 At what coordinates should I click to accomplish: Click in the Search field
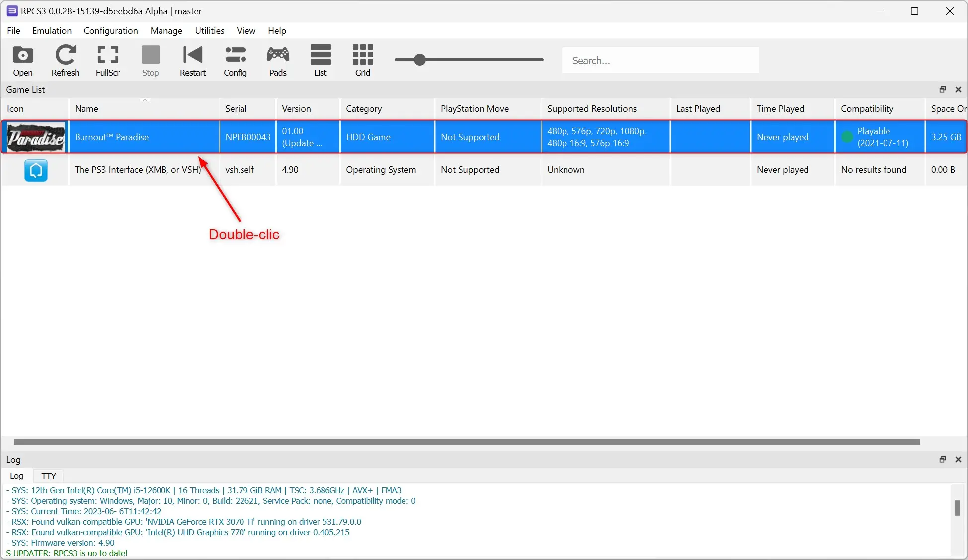click(660, 60)
